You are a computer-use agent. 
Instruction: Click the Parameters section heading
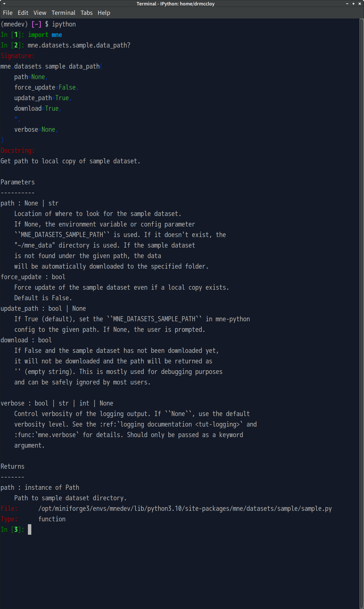pos(18,182)
